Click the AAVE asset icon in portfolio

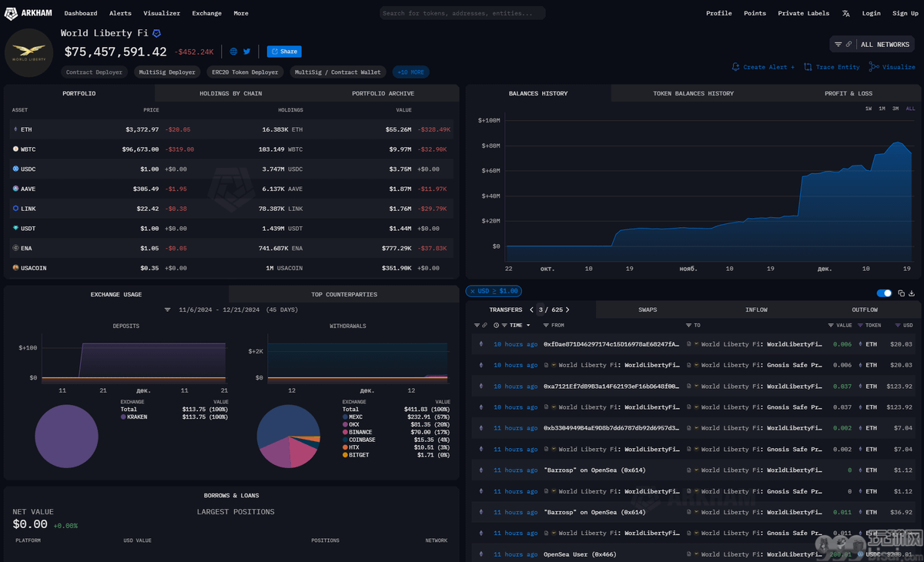tap(15, 189)
